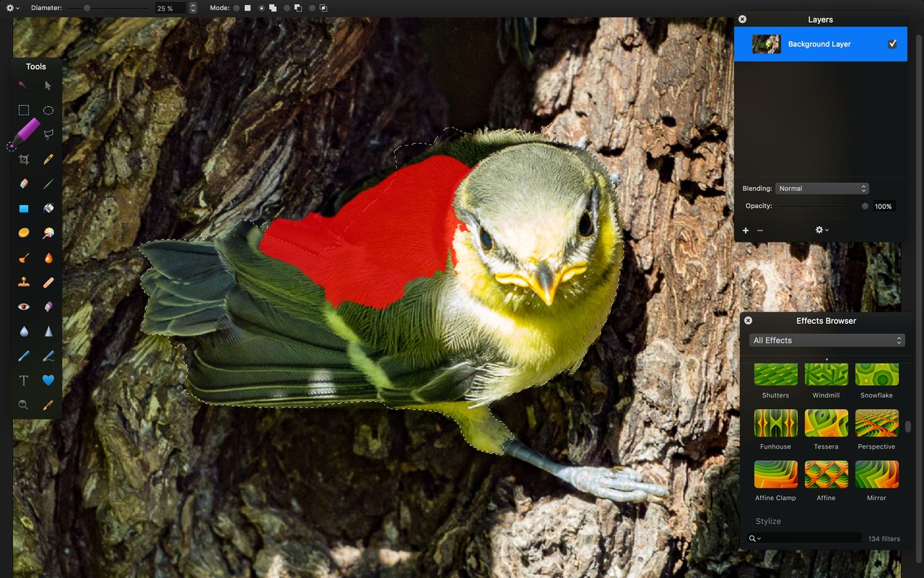Viewport: 924px width, 578px height.
Task: Uncheck Background Layer visibility checkbox
Action: click(892, 44)
